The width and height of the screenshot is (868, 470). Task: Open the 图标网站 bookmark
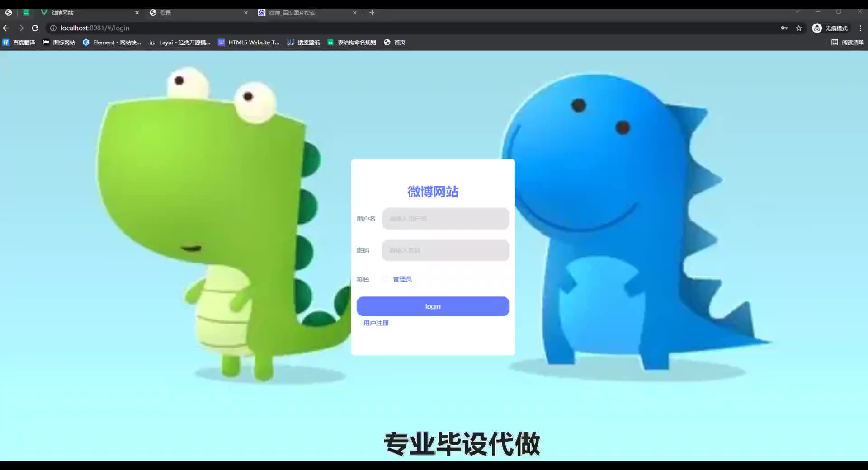[59, 42]
